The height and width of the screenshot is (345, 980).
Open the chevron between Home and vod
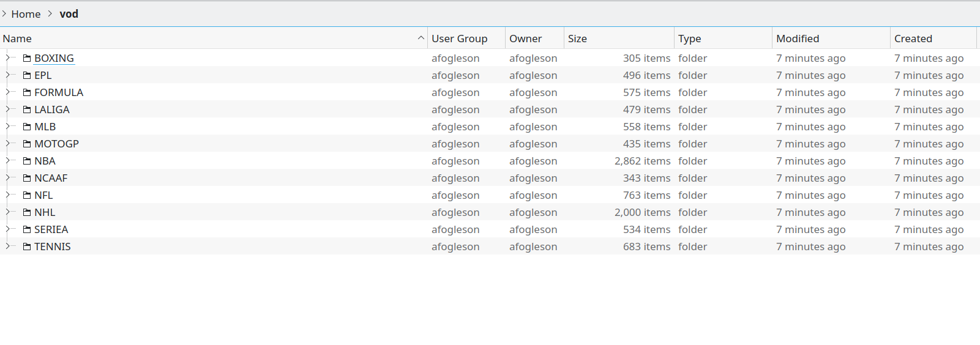click(50, 13)
